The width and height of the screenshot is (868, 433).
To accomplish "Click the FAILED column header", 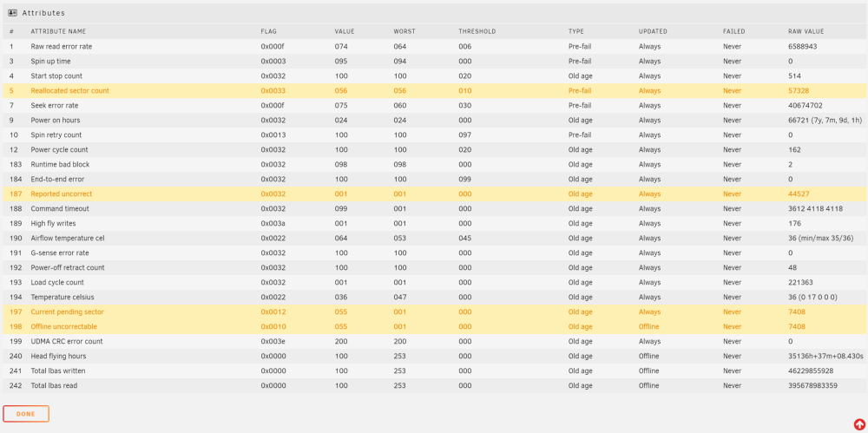I will click(734, 31).
